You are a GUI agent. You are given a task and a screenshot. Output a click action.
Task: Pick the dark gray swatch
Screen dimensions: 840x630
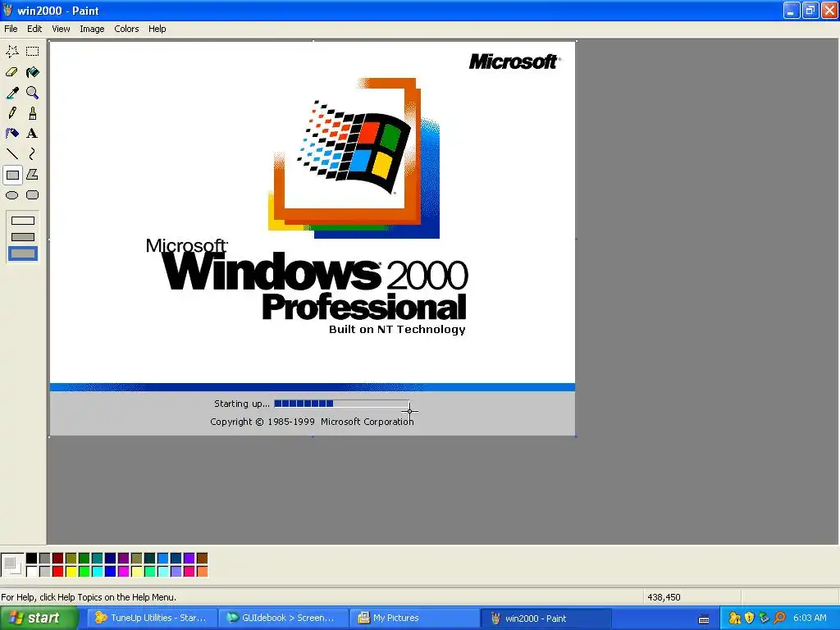pos(44,558)
